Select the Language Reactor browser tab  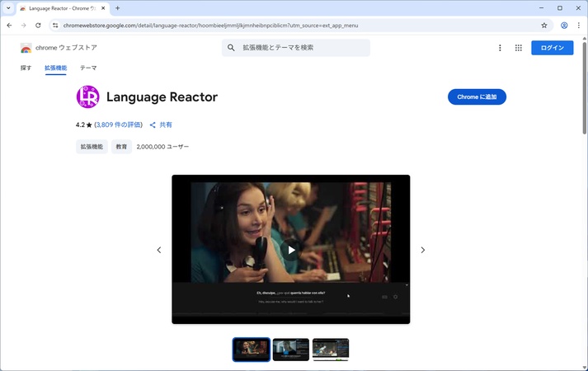click(62, 8)
